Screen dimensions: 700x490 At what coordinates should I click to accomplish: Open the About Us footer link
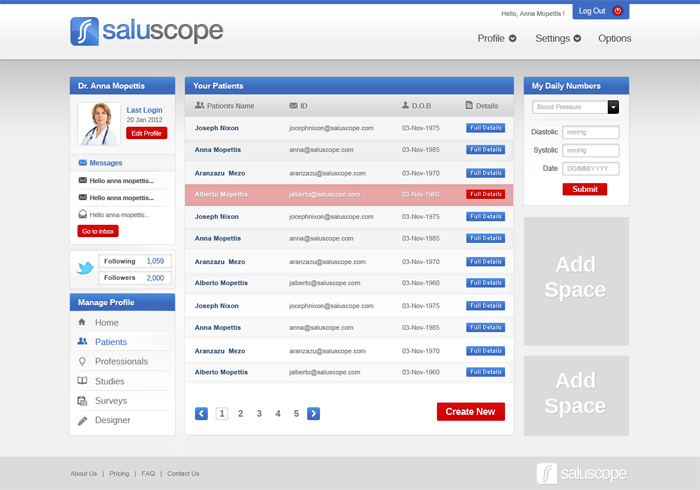pos(83,473)
